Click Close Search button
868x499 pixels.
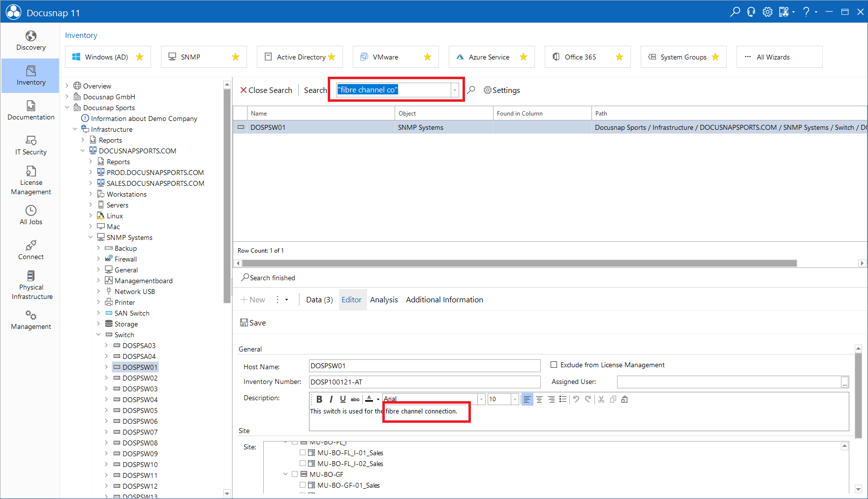(x=266, y=90)
